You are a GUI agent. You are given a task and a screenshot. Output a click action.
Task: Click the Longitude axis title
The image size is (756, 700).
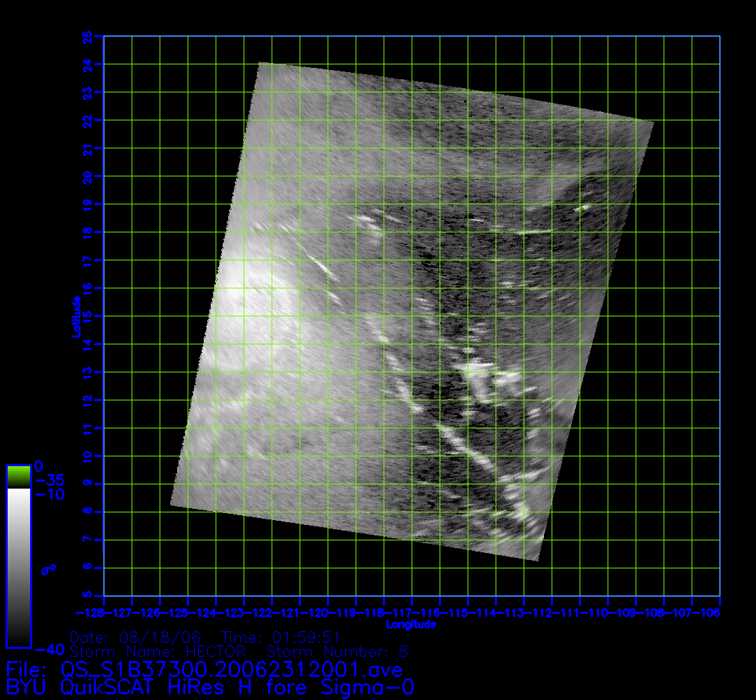(411, 624)
